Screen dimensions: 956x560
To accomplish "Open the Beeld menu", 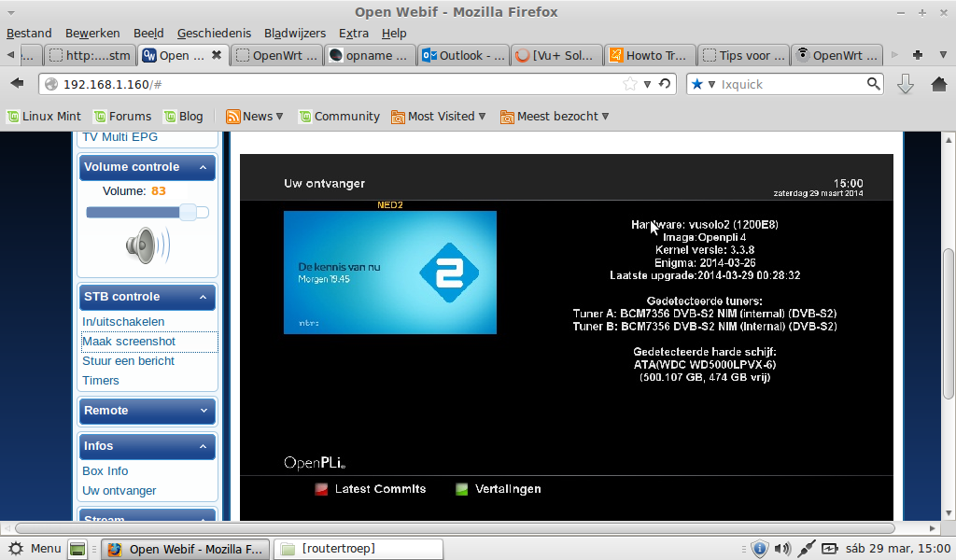I will point(148,33).
